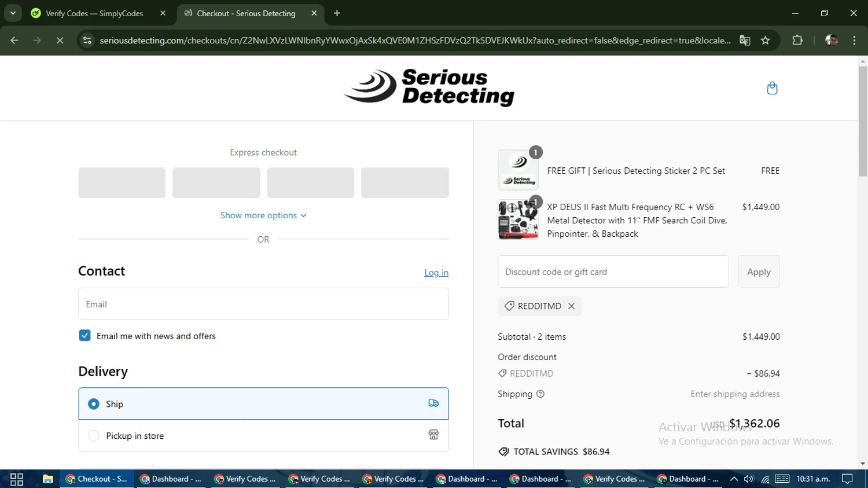Click the Apply discount button
This screenshot has height=488, width=868.
click(759, 271)
